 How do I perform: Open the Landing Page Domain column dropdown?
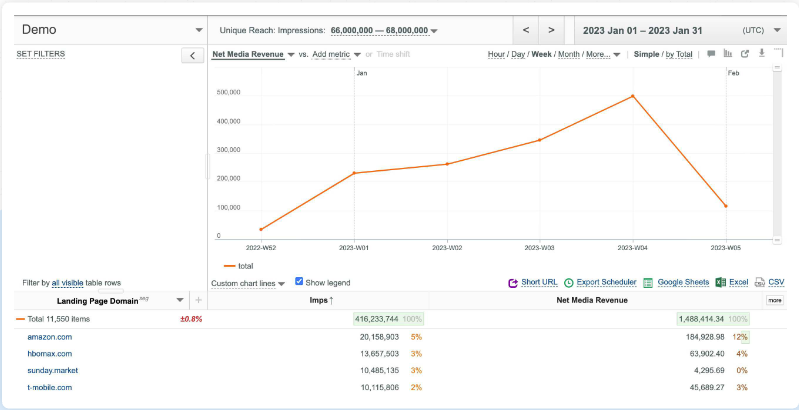(x=180, y=300)
